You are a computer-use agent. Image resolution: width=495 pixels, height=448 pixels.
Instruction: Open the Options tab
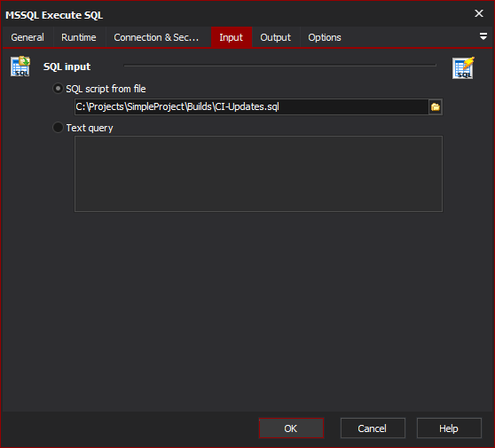click(325, 37)
